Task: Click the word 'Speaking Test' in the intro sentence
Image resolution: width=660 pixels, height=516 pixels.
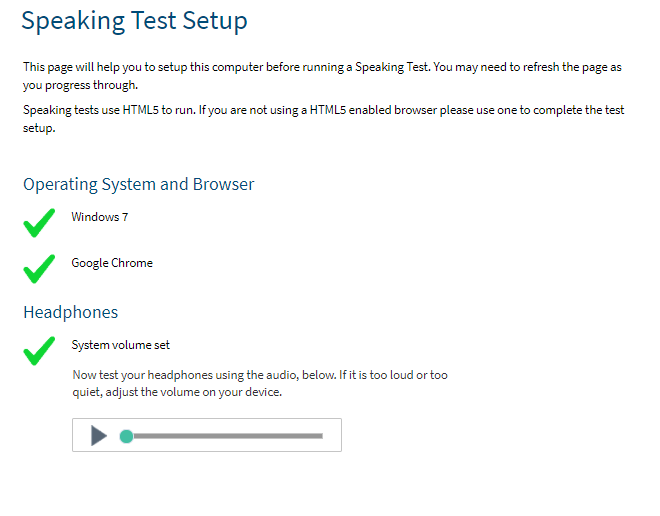Action: [x=392, y=67]
